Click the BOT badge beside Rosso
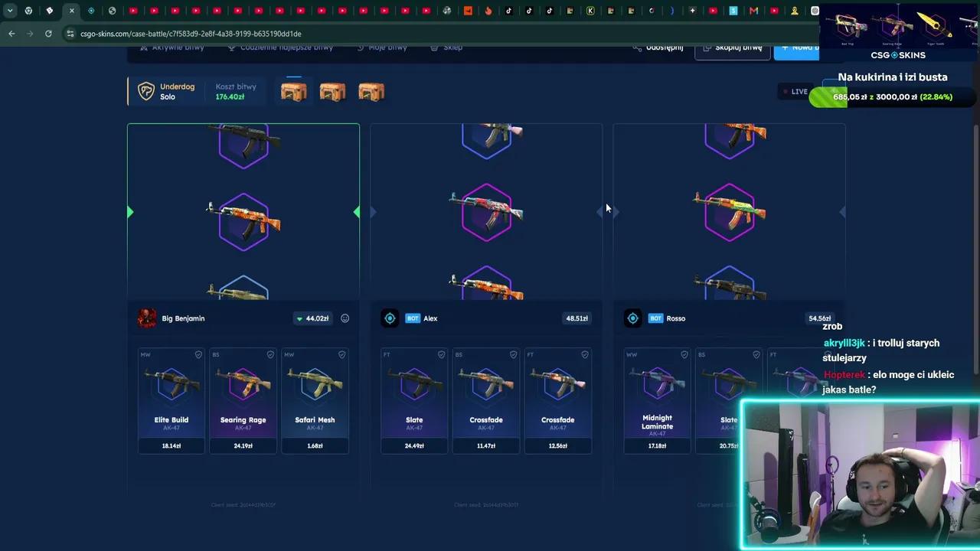The image size is (980, 551). tap(655, 318)
